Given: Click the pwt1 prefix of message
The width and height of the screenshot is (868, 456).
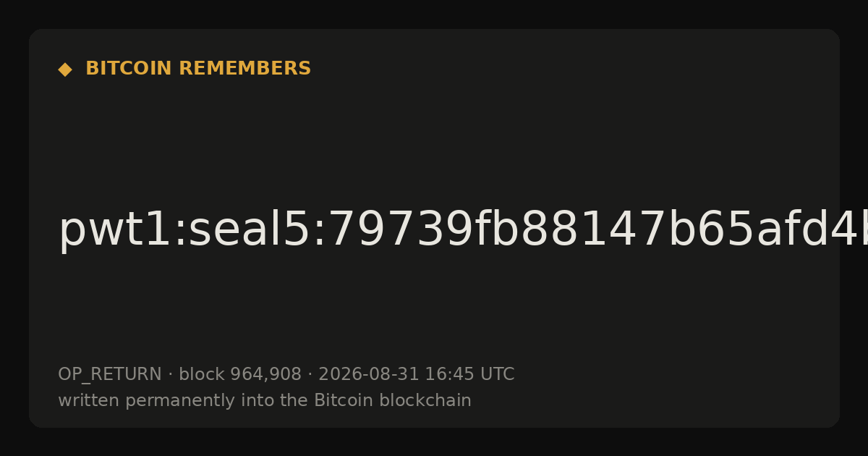Looking at the screenshot, I should click(x=111, y=232).
